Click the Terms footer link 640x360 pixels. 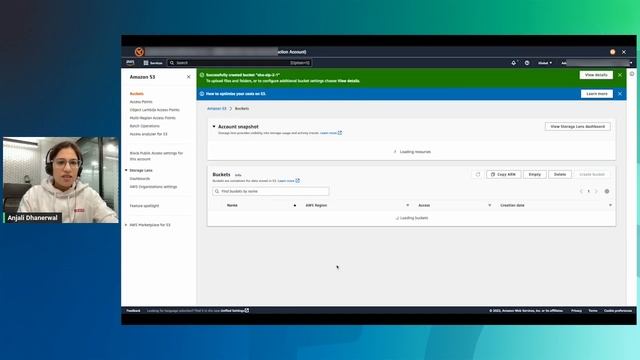click(593, 311)
